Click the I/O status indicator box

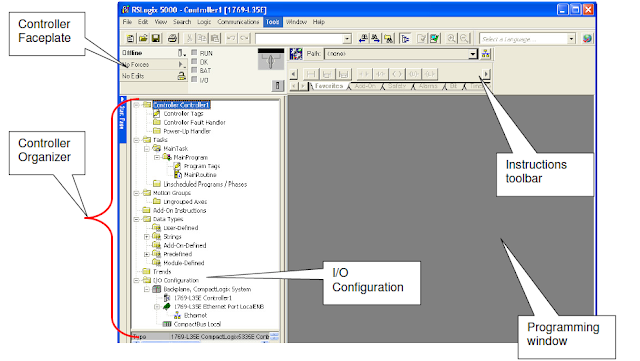194,79
